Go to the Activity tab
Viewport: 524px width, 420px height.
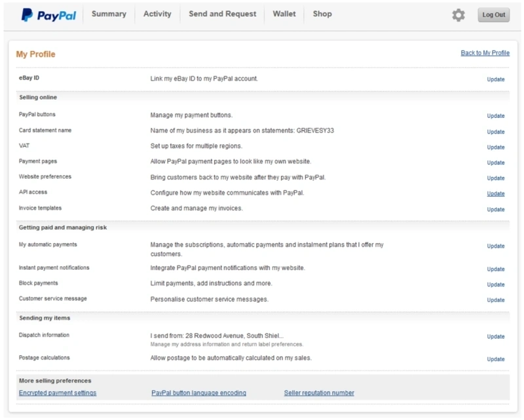(x=157, y=14)
